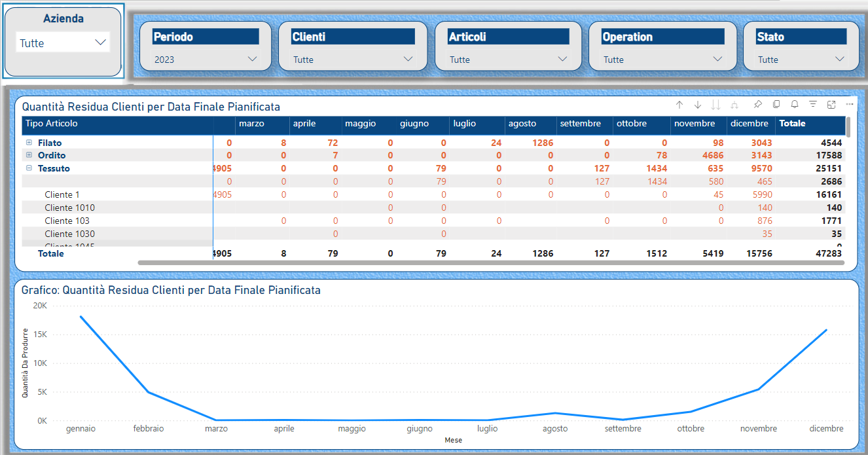The width and height of the screenshot is (868, 455).
Task: Go to next level in hierarchy
Action: click(x=716, y=105)
